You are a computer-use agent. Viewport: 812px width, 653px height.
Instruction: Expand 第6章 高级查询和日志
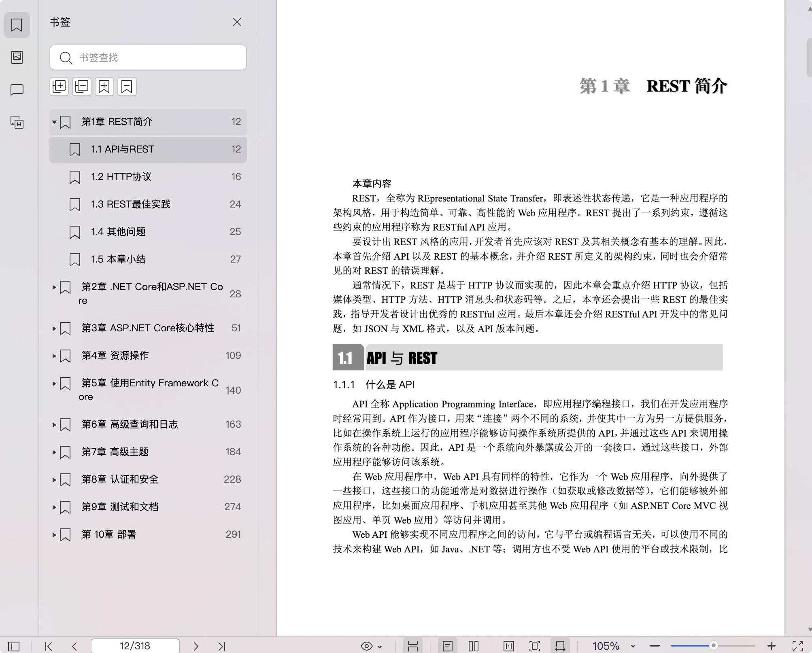tap(54, 424)
